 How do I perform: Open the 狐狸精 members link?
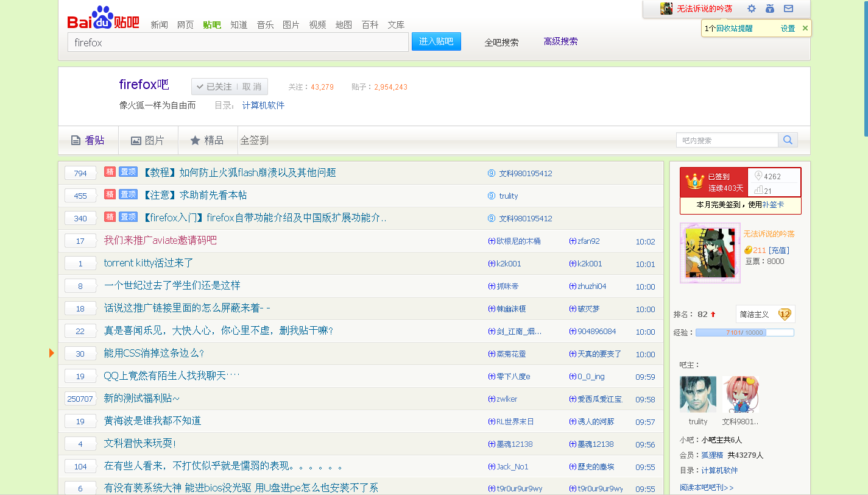(x=712, y=455)
